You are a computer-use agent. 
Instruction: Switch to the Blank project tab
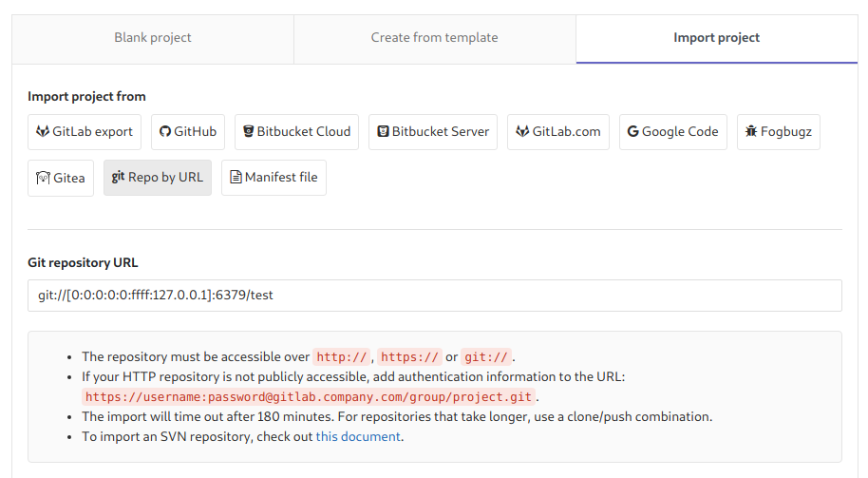click(153, 38)
